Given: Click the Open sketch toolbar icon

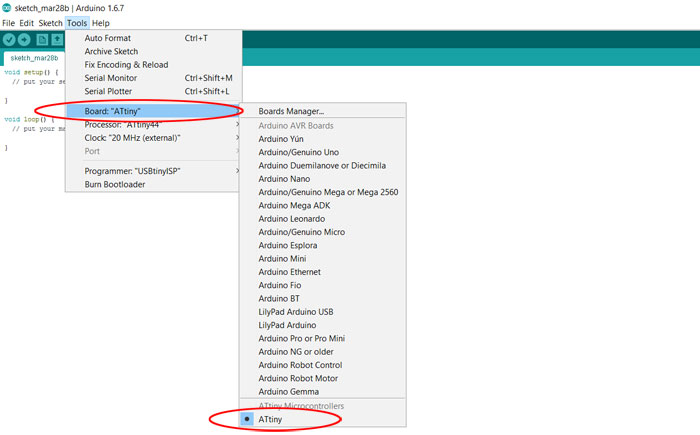Looking at the screenshot, I should [x=57, y=40].
